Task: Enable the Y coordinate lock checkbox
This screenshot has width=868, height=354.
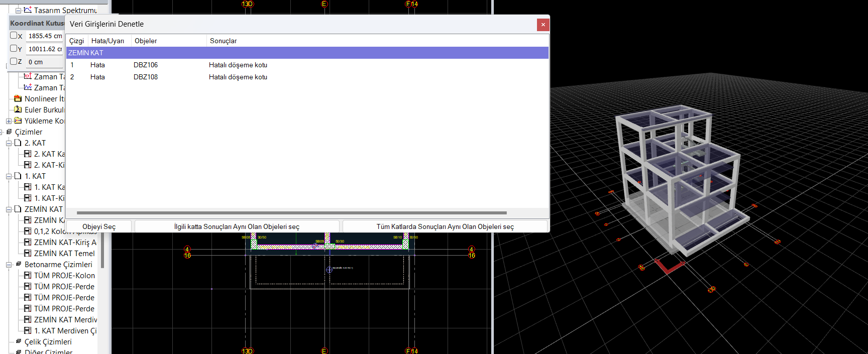Action: 14,48
